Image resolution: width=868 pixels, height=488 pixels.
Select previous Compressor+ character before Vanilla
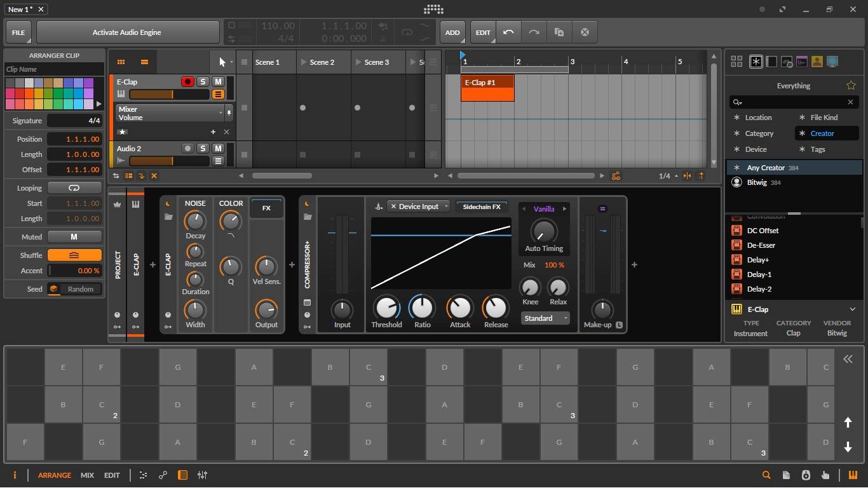pos(524,208)
